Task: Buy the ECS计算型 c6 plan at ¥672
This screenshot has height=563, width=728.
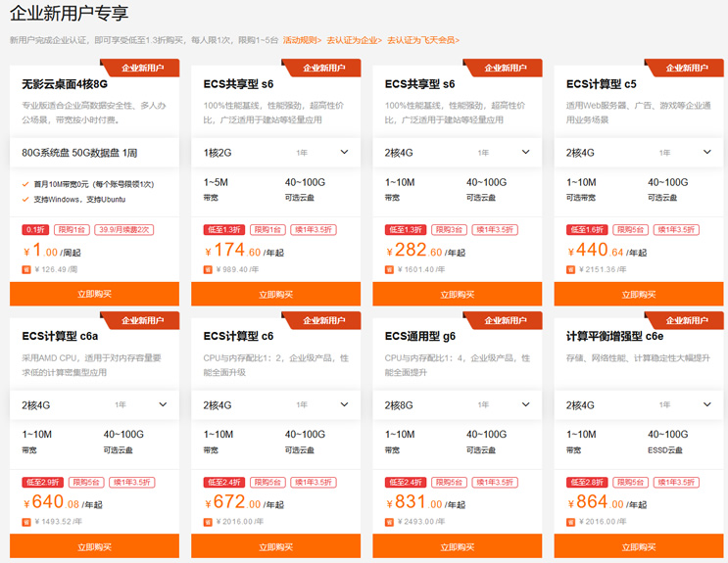Action: tap(275, 547)
